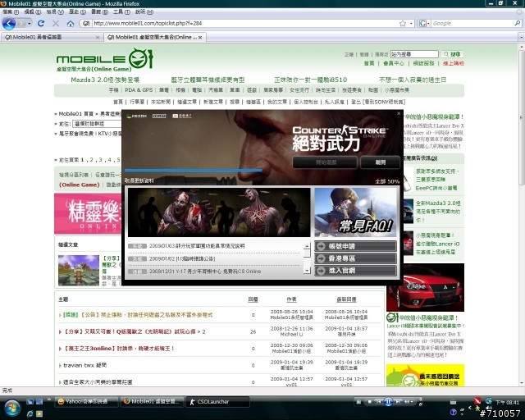Skip to next track in media toolbar
Image resolution: width=525 pixels, height=420 pixels.
pyautogui.click(x=398, y=401)
